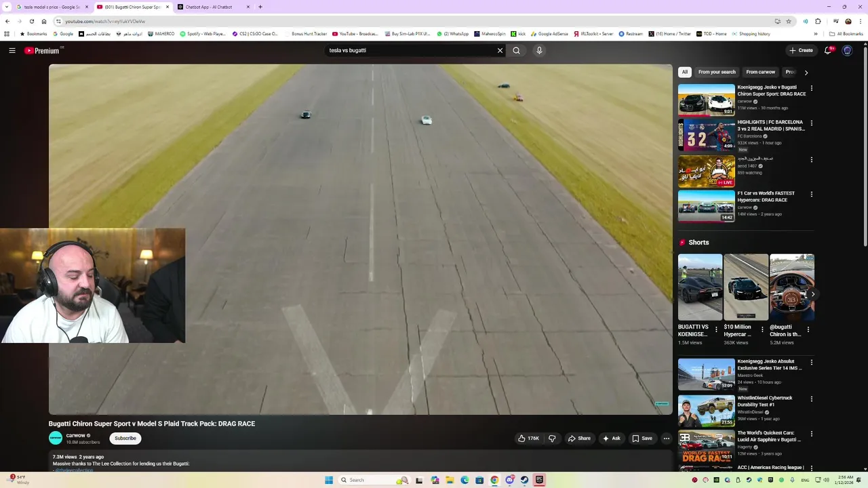Open options for Lucid Air Sapphire video
The width and height of the screenshot is (868, 488).
pos(811,434)
